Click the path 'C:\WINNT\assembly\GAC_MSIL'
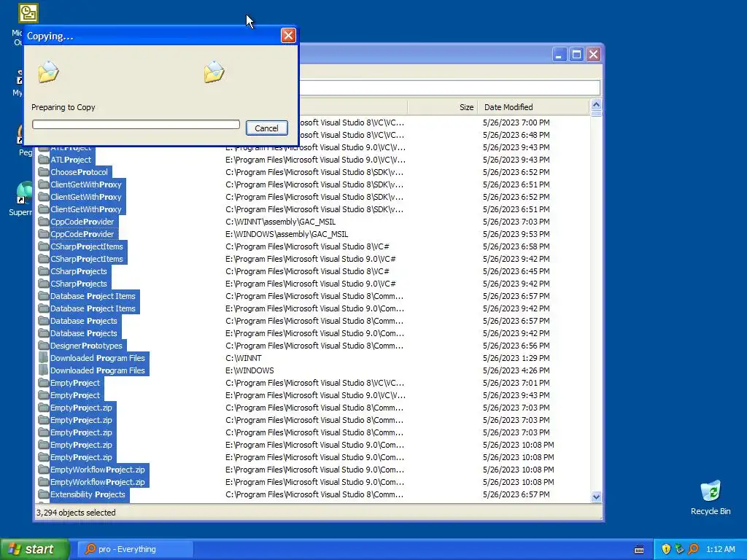Viewport: 747px width, 560px height. pyautogui.click(x=281, y=222)
